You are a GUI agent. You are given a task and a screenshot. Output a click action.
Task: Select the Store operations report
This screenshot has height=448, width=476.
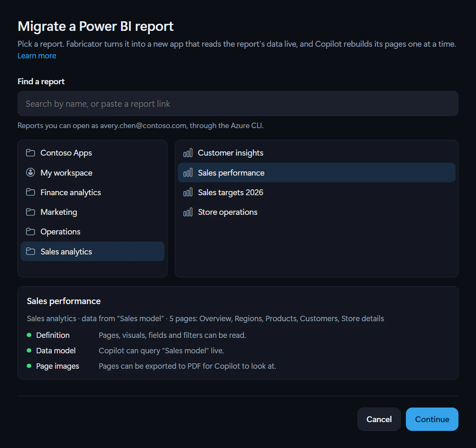point(316,212)
